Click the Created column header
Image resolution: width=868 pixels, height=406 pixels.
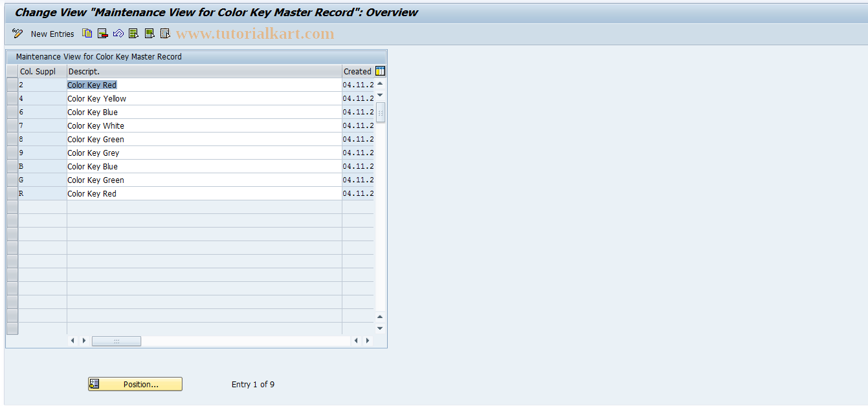(x=358, y=71)
